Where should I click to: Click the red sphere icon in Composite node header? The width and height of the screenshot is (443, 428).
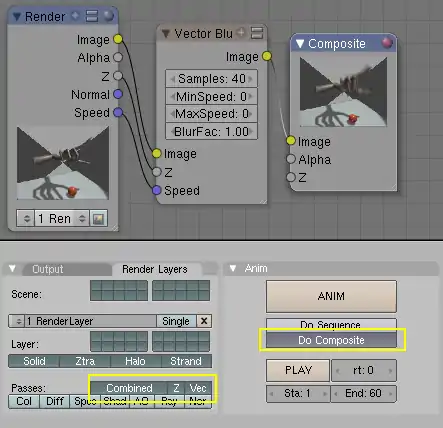point(387,43)
